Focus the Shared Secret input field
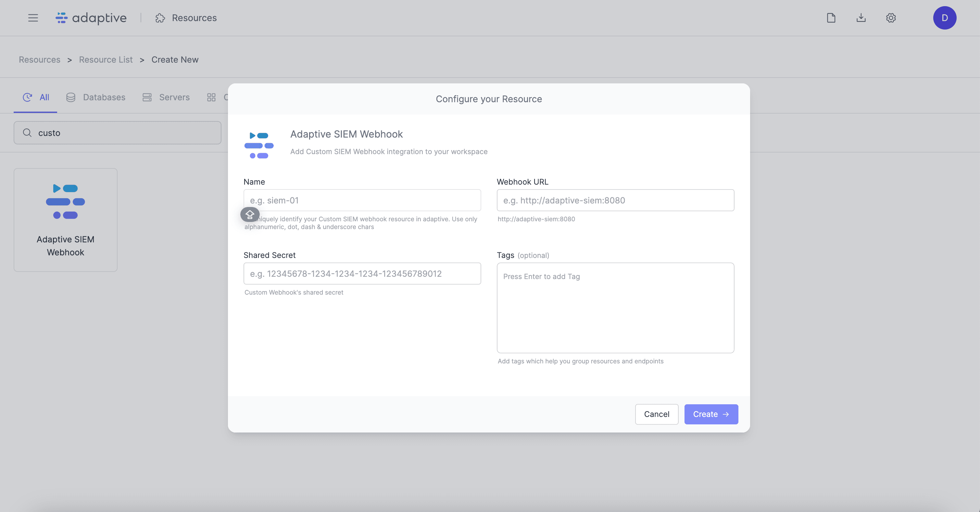This screenshot has height=512, width=980. pos(362,274)
